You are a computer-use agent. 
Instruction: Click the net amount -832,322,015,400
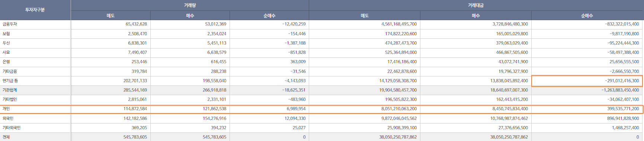click(622, 24)
